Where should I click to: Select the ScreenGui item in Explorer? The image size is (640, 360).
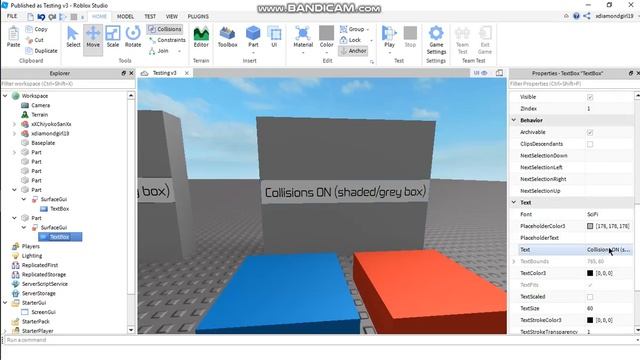tap(43, 312)
